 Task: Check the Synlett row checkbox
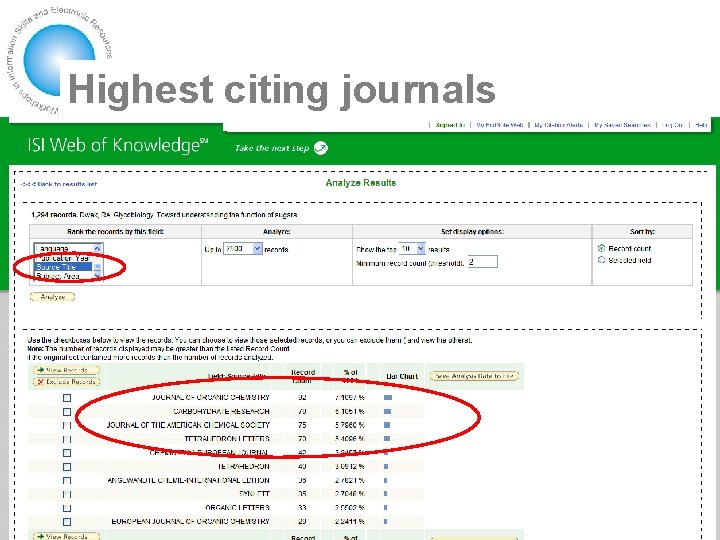pos(67,494)
